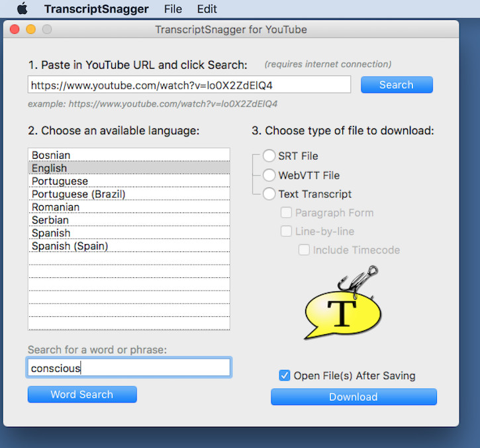
Task: Select Romanian in the language list
Action: pyautogui.click(x=129, y=207)
